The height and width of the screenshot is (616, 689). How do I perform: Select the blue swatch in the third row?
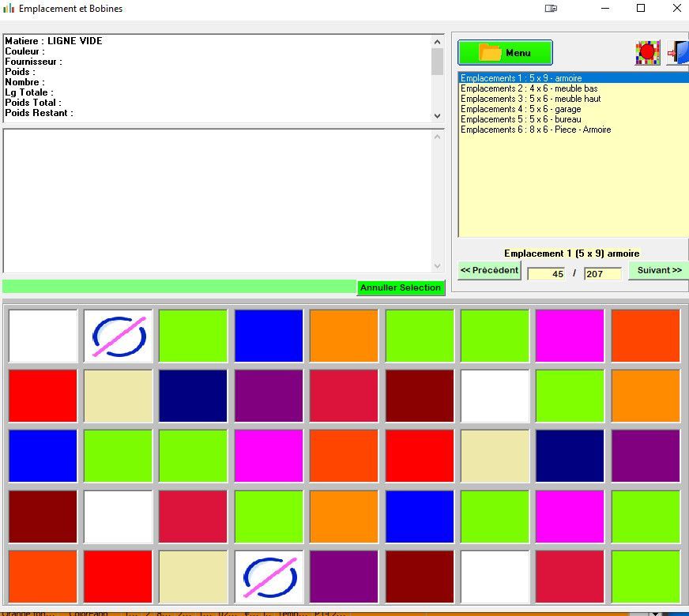point(43,456)
